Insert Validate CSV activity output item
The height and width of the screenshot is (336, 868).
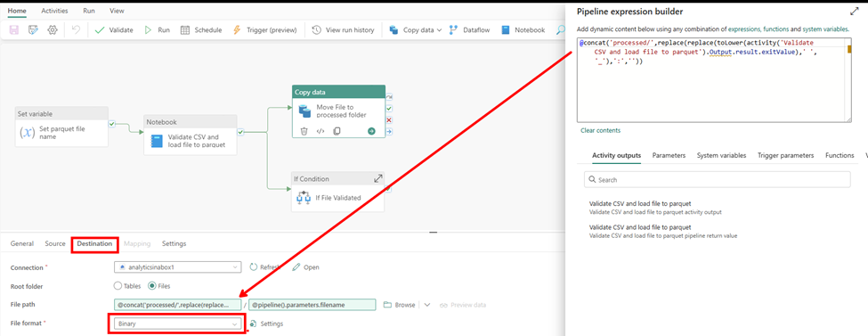click(656, 208)
